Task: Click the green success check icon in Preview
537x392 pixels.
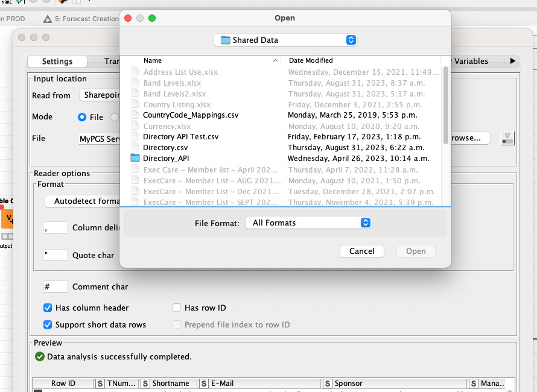Action: 40,357
